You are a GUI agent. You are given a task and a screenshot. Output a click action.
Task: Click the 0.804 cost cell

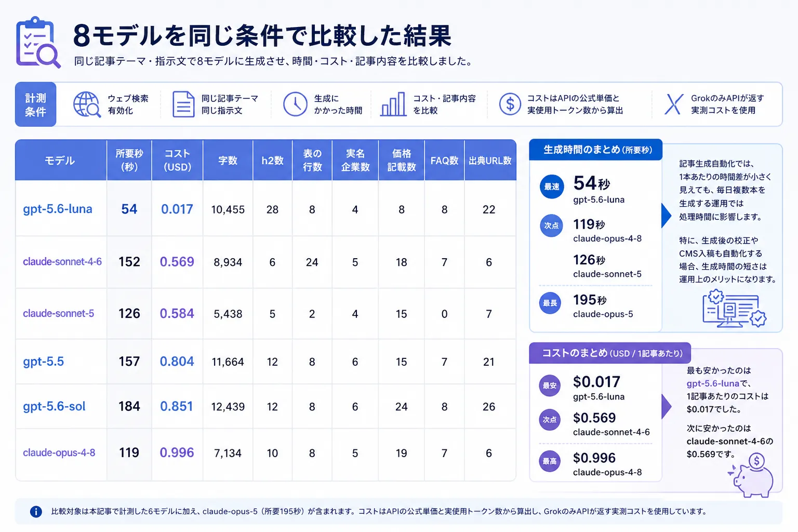pos(177,362)
